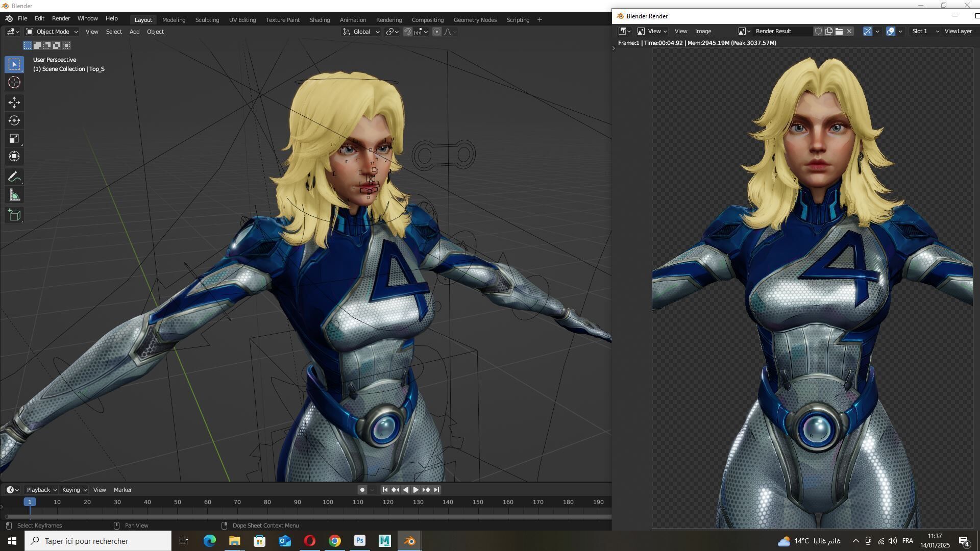Open Google Chrome from the taskbar
Image resolution: width=980 pixels, height=551 pixels.
[335, 541]
